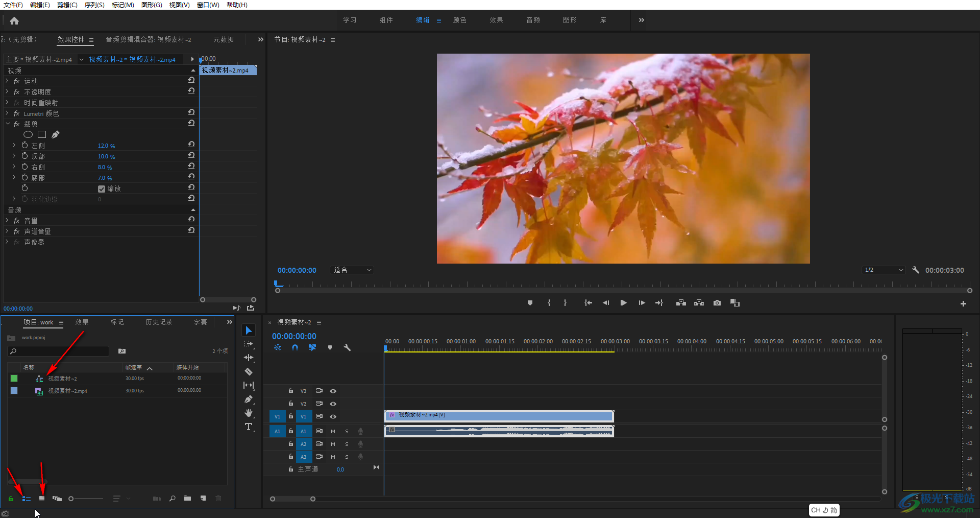Screen dimensions: 980x518
Task: Open the Metadata panel tab
Action: [x=224, y=39]
